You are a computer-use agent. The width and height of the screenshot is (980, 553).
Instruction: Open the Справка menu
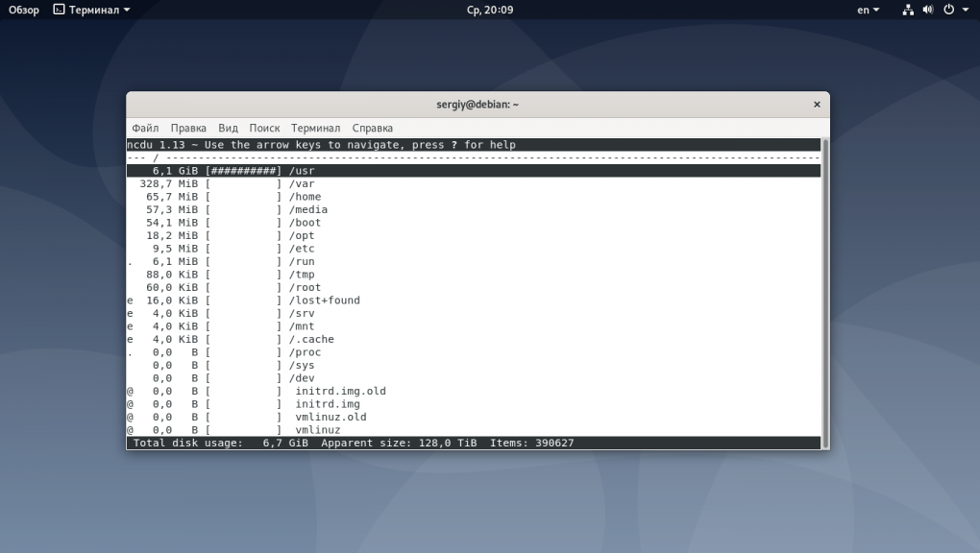372,128
